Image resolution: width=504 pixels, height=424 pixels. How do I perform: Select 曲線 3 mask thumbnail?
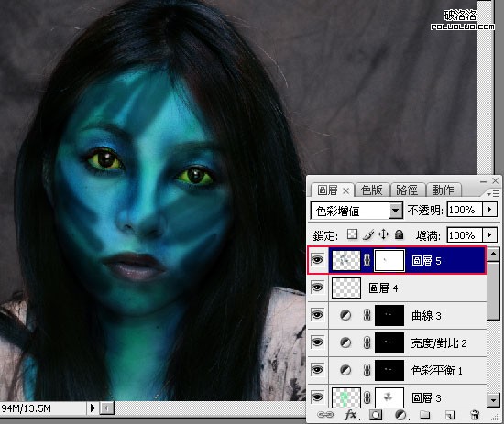[x=389, y=315]
